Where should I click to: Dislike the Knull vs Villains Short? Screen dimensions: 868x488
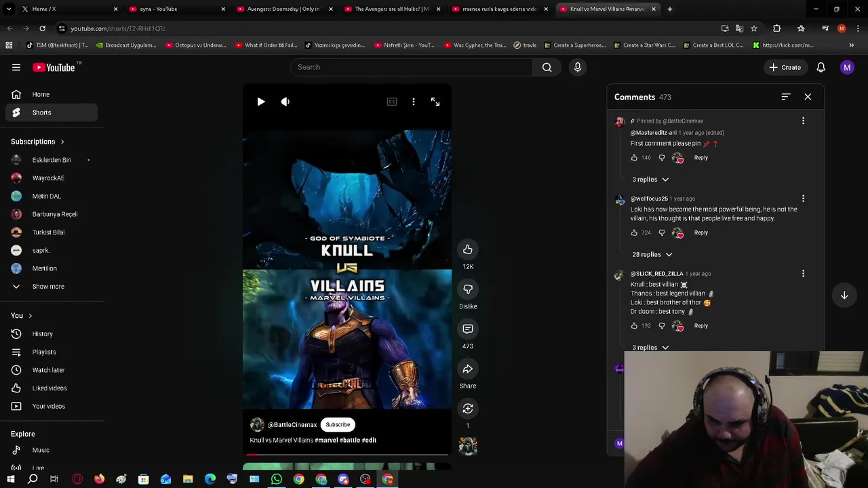[x=468, y=289]
